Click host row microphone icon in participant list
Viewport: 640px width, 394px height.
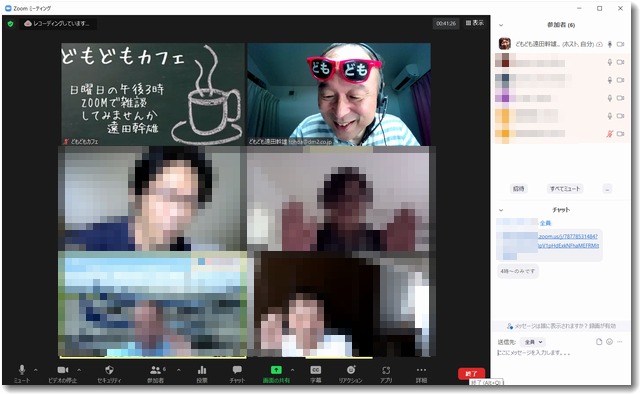[x=610, y=44]
